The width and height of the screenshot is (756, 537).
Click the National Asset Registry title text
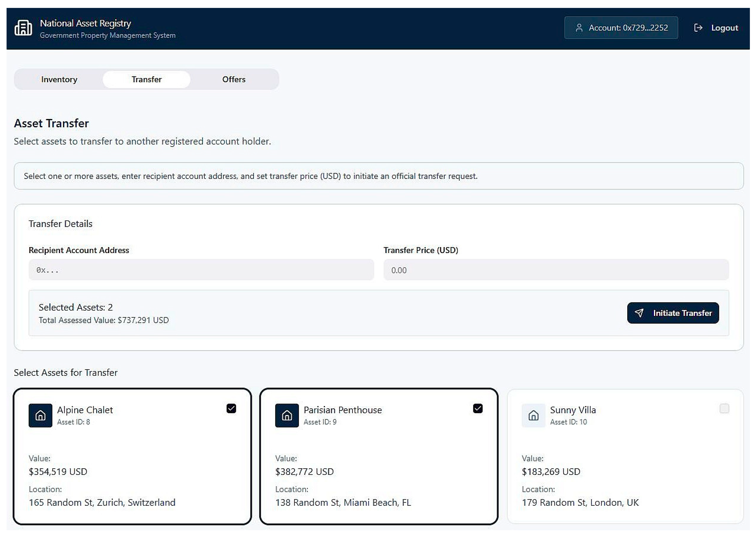click(85, 23)
